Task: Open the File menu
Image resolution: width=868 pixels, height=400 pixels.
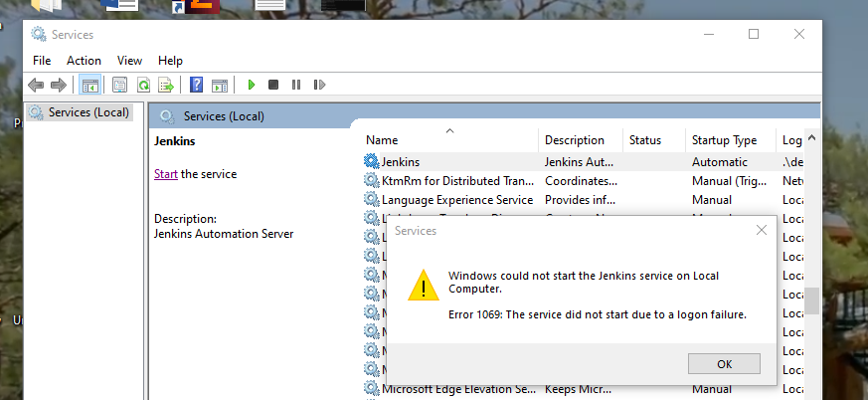Action: [x=42, y=61]
